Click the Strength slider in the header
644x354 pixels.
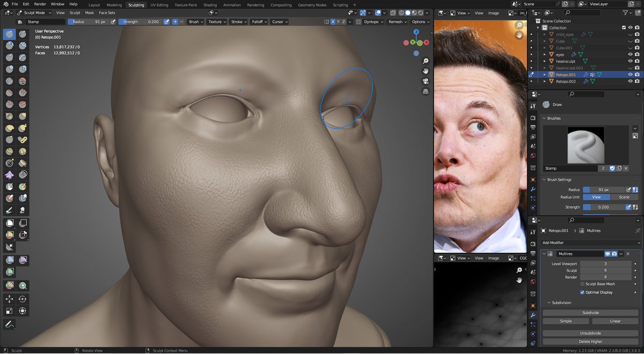click(140, 21)
